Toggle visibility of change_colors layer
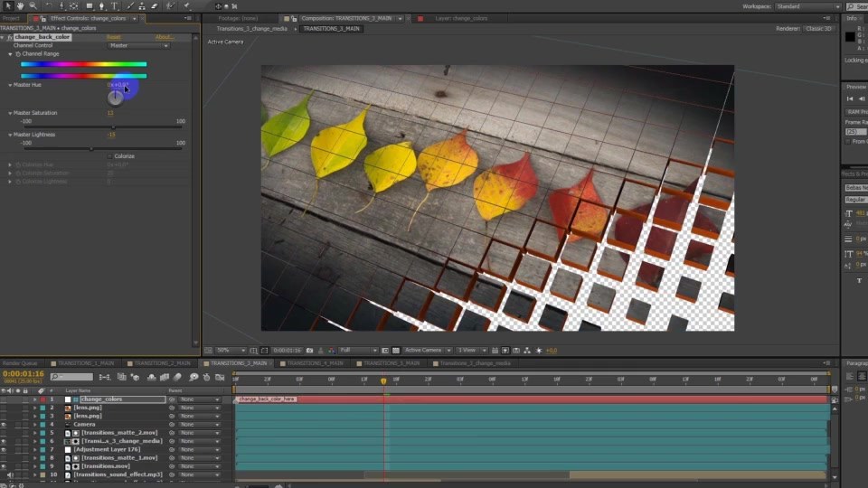Screen dimensions: 868x488 4,399
